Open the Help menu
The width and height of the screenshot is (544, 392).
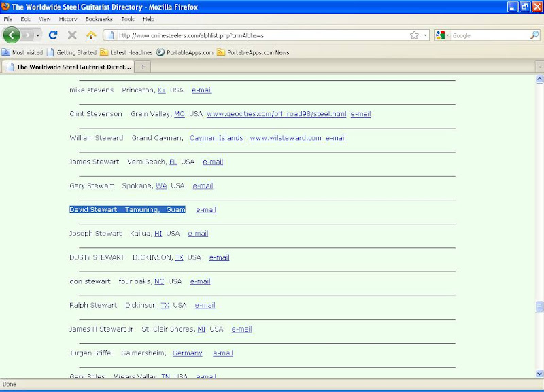click(148, 19)
